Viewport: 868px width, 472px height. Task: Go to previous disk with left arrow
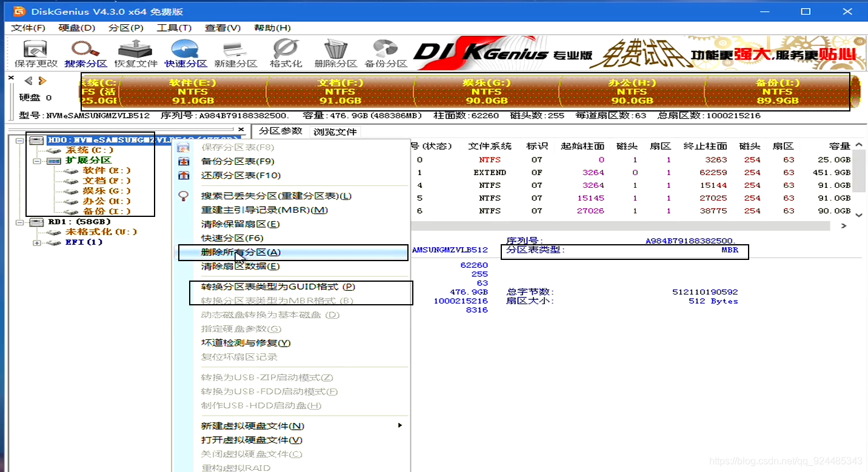point(28,81)
